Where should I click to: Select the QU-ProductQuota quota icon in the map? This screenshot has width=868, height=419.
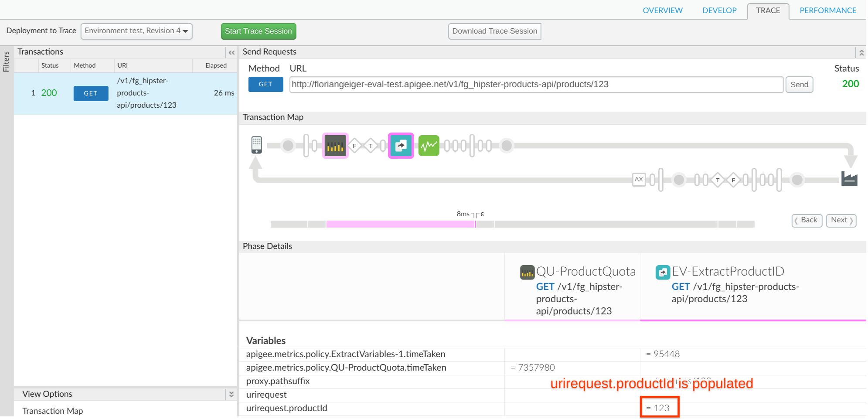335,146
